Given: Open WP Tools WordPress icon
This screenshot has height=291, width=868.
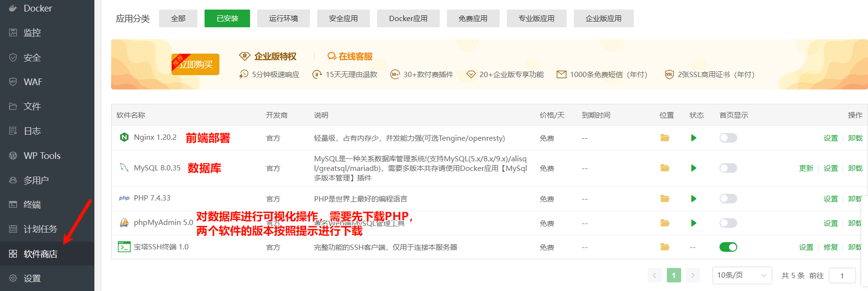Looking at the screenshot, I should (13, 156).
